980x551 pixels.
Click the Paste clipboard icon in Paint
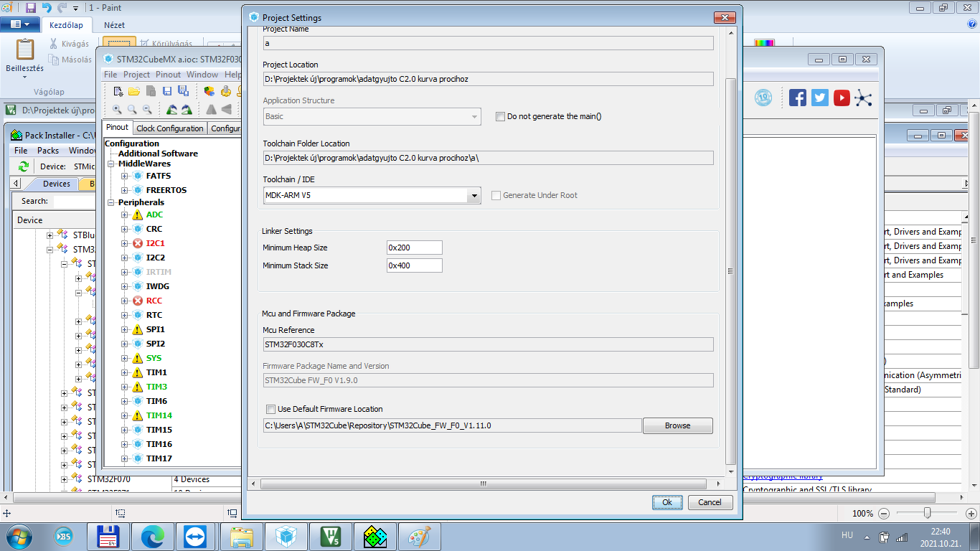[x=25, y=50]
